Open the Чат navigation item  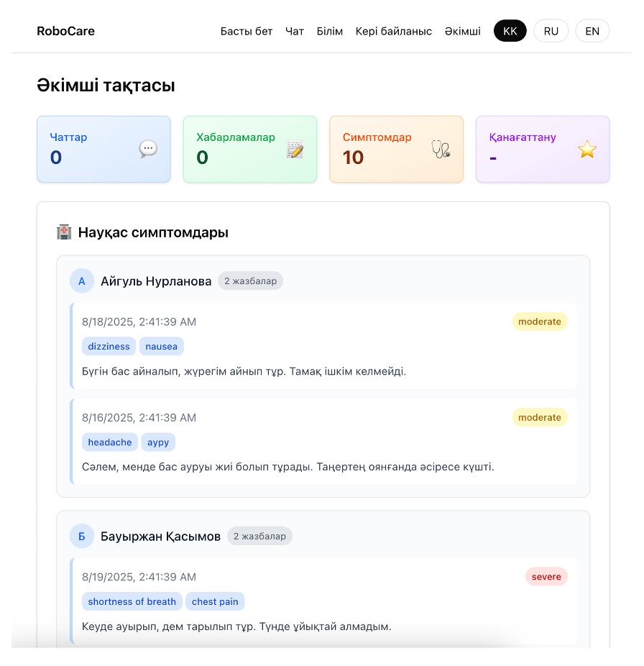(295, 31)
